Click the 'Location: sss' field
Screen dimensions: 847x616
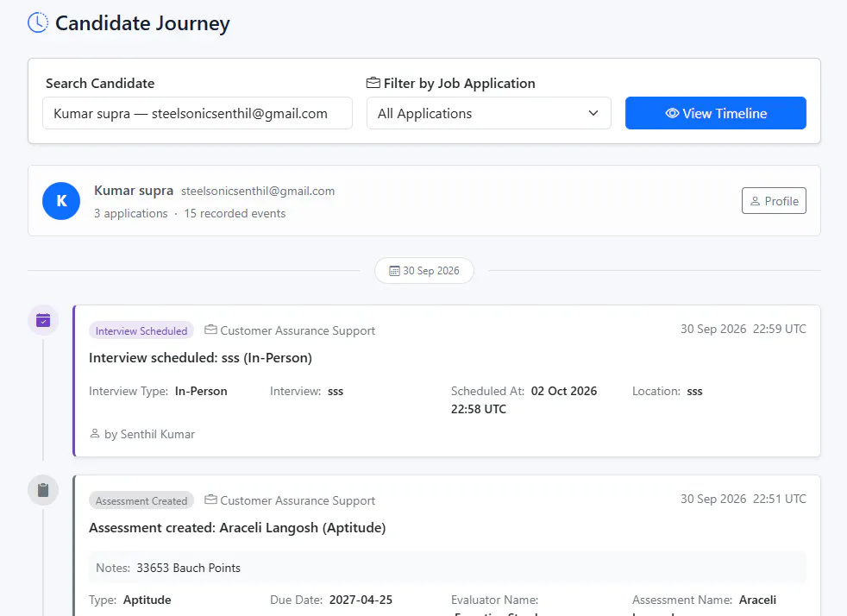click(x=667, y=391)
